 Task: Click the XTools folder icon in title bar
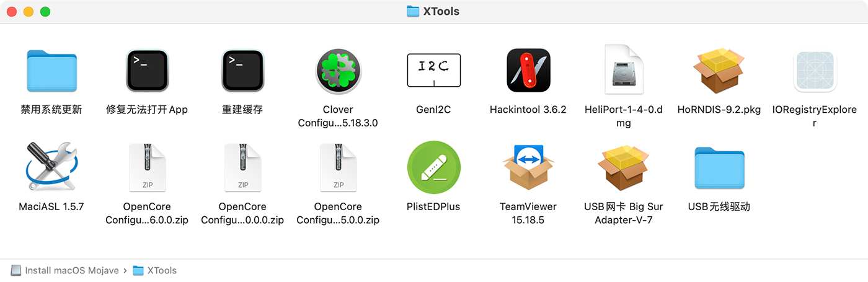tap(413, 11)
